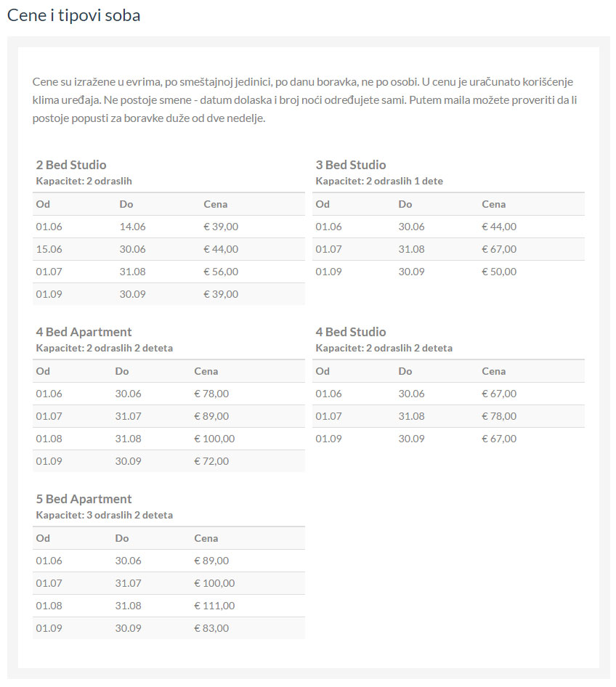The image size is (616, 687).
Task: Select the '2 Bed Studio' table title
Action: click(71, 165)
